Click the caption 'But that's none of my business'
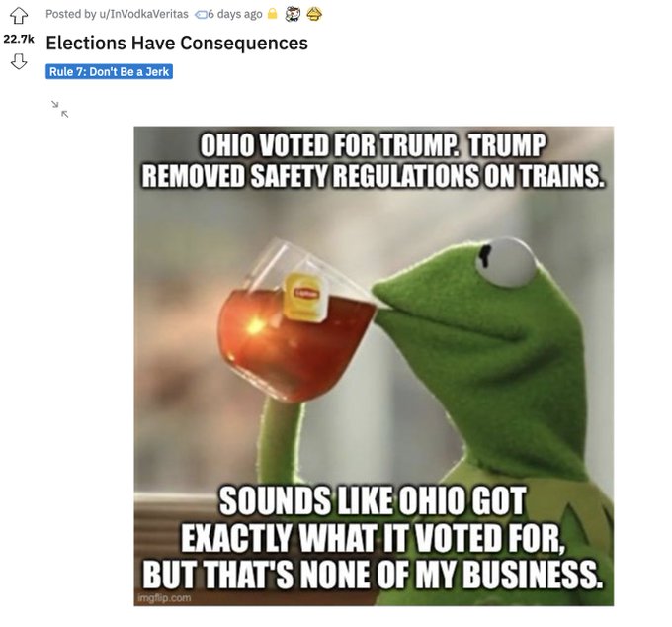This screenshot has height=627, width=672. (372, 575)
